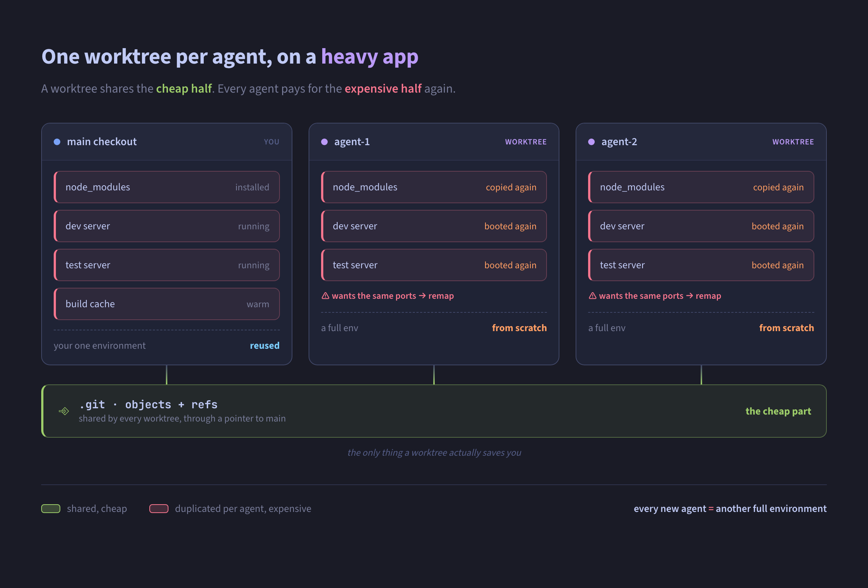868x588 pixels.
Task: Click 'running' status on main dev server
Action: tap(254, 226)
